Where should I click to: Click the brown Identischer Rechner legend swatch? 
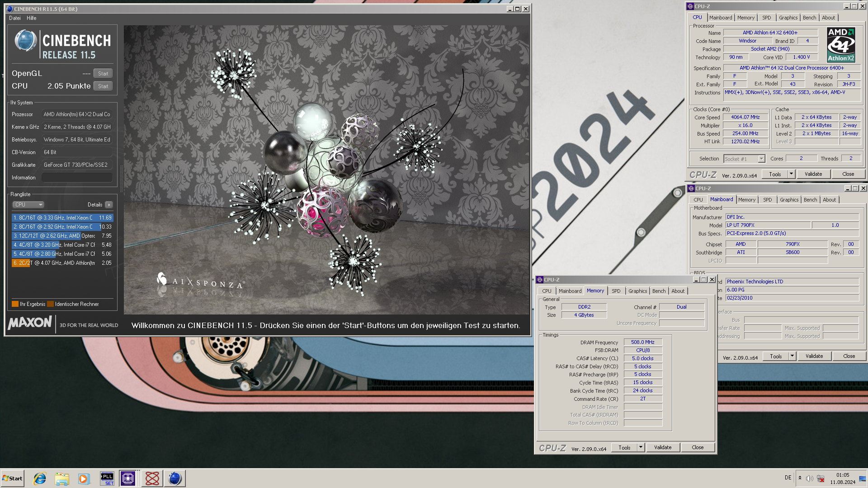point(51,304)
